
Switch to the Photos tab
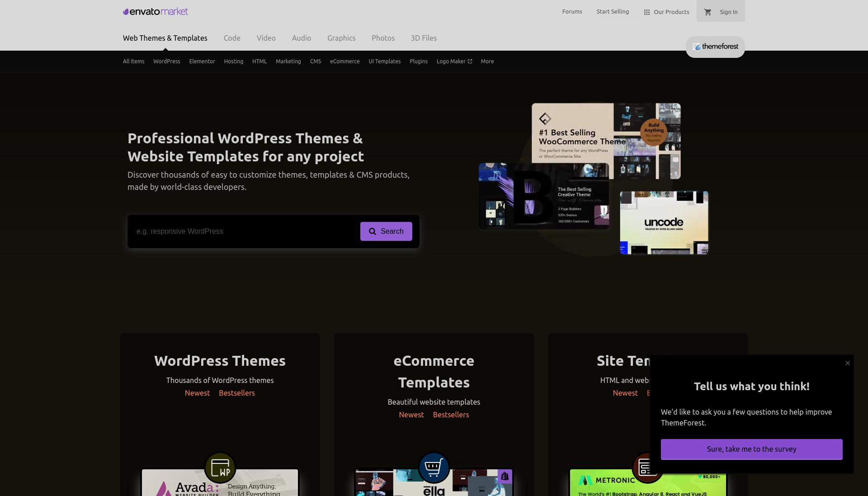pos(383,38)
